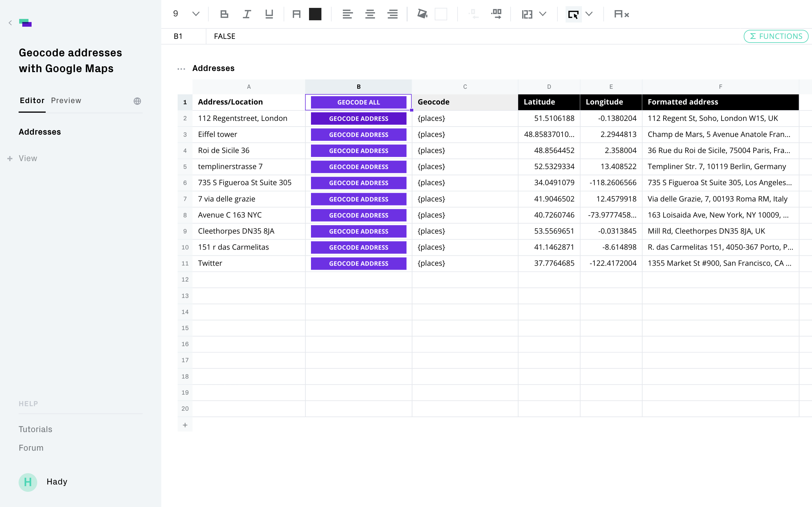Open the font size dropdown
This screenshot has height=507, width=812.
[x=196, y=14]
